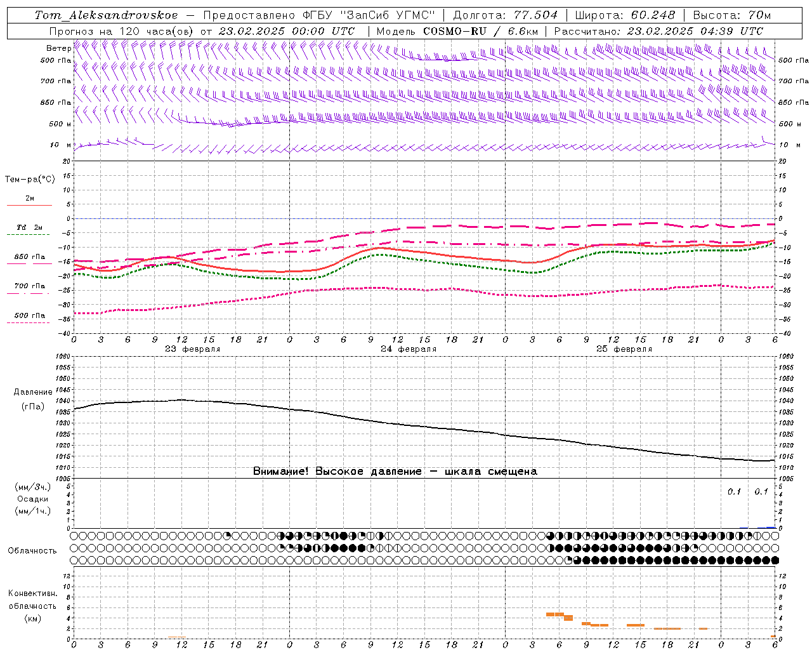The image size is (812, 650).
Task: Click the 'Рассчитано: 23.02.2025 04:39 UTC' timestamp
Action: (658, 31)
